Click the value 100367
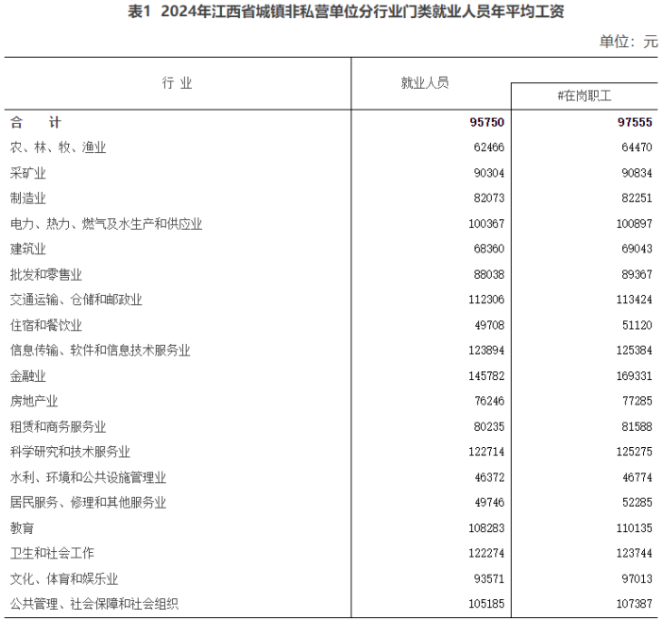Viewport: 662px width, 620px height. [486, 224]
